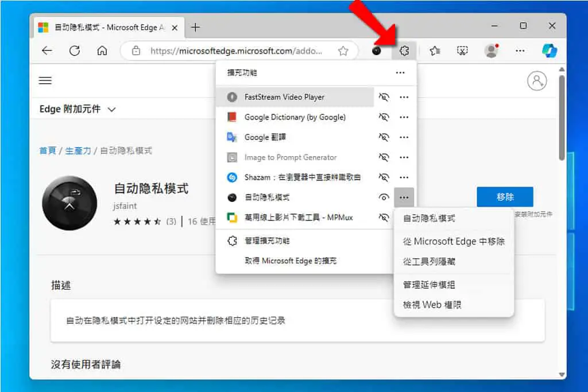The image size is (588, 392).
Task: Toggle toolbar visibility for FastStream Video Player
Action: [x=384, y=97]
